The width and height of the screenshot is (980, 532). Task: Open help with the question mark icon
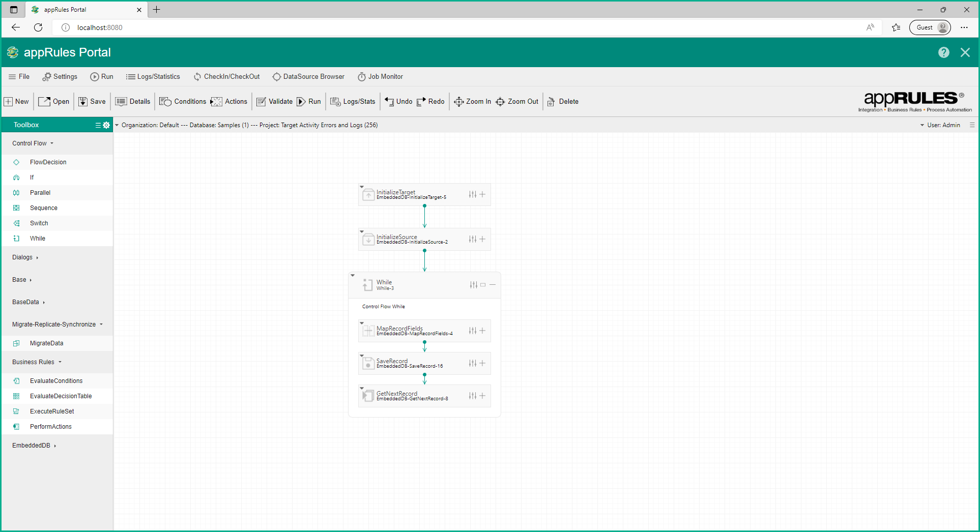click(943, 52)
